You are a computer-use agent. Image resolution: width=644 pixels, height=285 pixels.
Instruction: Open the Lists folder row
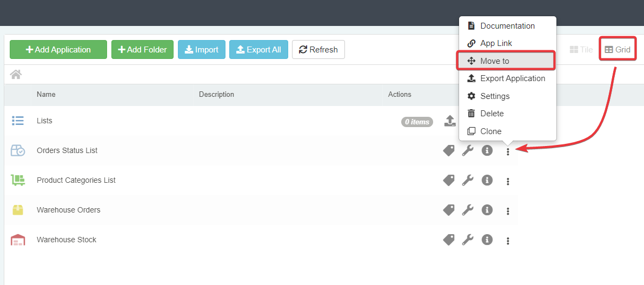(44, 121)
